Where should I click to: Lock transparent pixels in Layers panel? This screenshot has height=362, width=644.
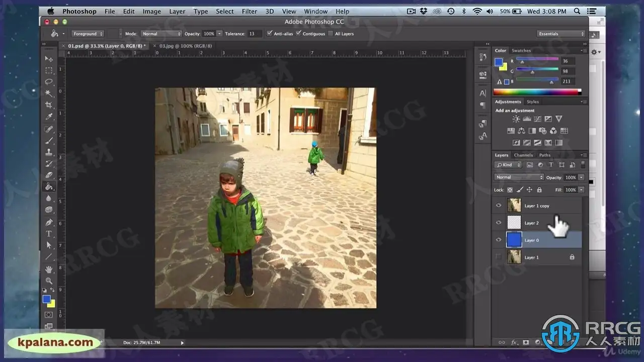pos(510,190)
